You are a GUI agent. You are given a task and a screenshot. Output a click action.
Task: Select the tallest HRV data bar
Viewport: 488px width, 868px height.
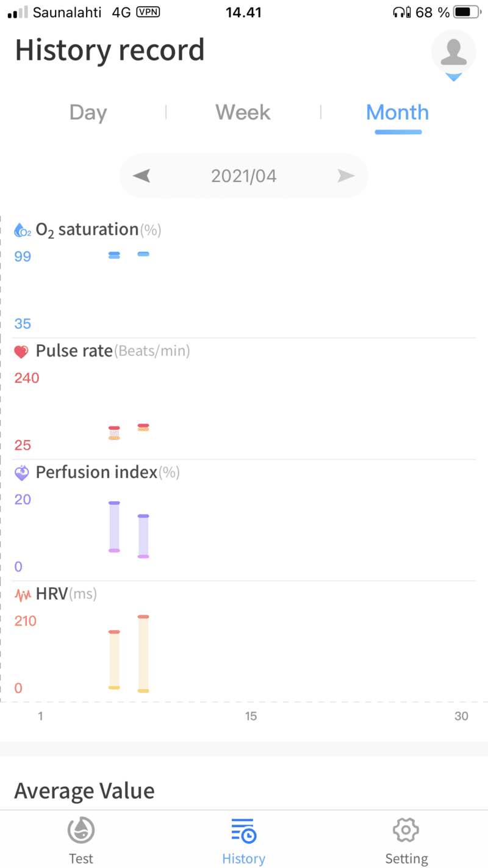[143, 653]
